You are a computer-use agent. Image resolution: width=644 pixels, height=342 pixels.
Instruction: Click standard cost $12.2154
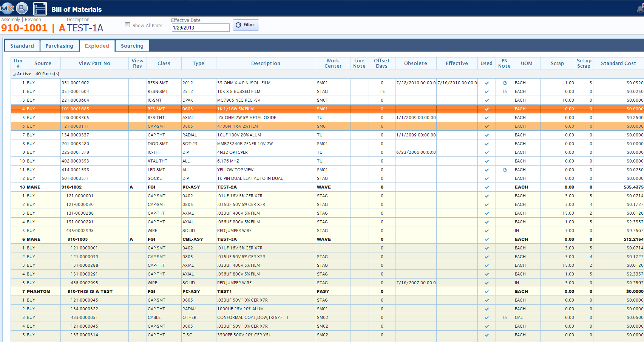[633, 239]
